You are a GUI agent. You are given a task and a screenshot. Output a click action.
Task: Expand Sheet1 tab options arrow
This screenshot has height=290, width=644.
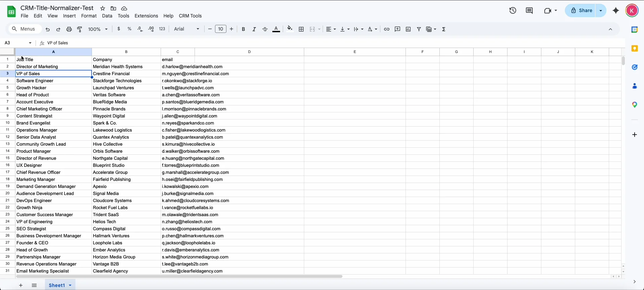(70, 285)
